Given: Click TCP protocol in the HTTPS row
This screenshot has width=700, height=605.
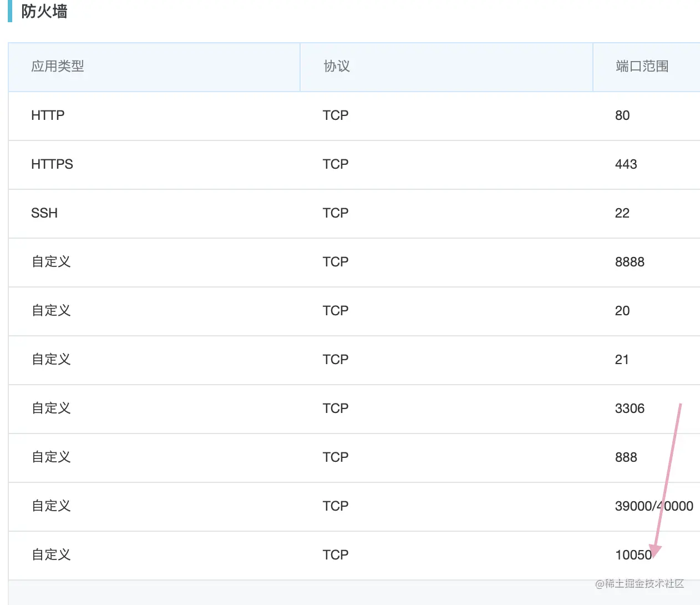Looking at the screenshot, I should [x=336, y=164].
